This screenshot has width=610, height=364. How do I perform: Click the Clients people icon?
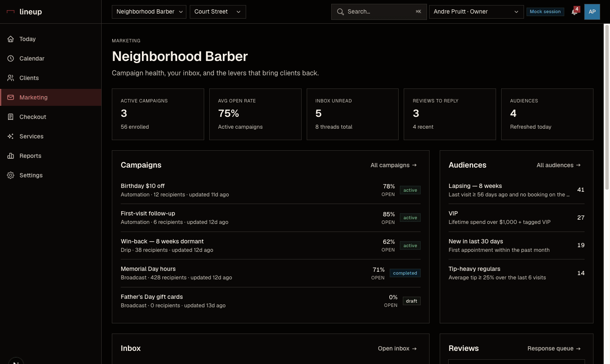coord(11,78)
